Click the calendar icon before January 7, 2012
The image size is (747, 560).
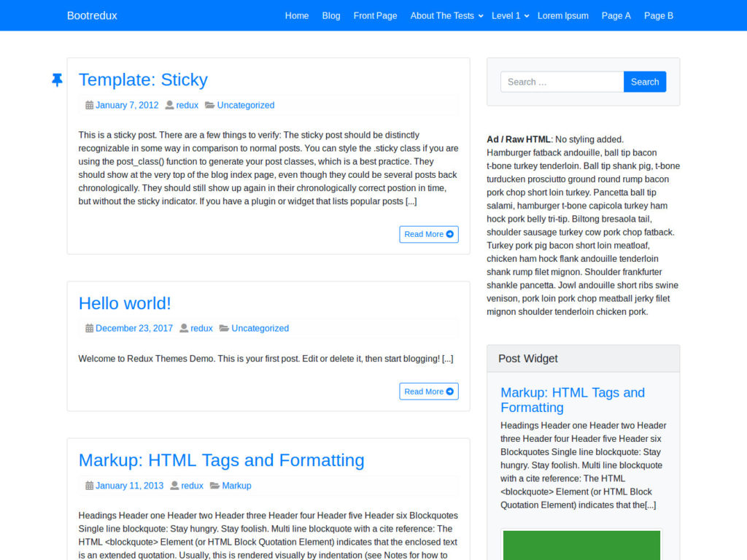pyautogui.click(x=89, y=105)
